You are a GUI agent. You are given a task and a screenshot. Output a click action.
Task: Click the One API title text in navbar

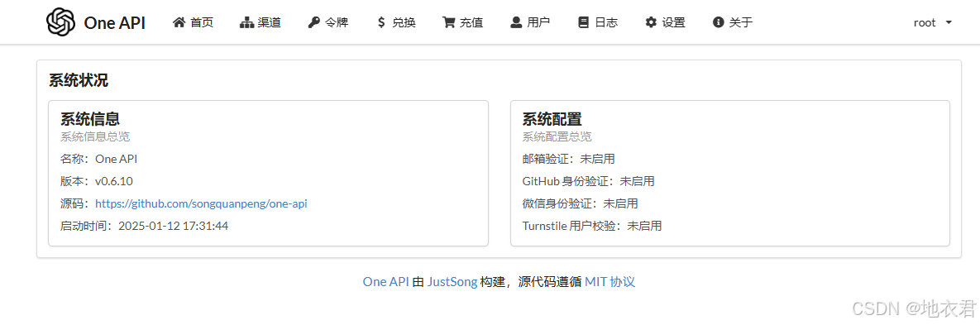114,22
